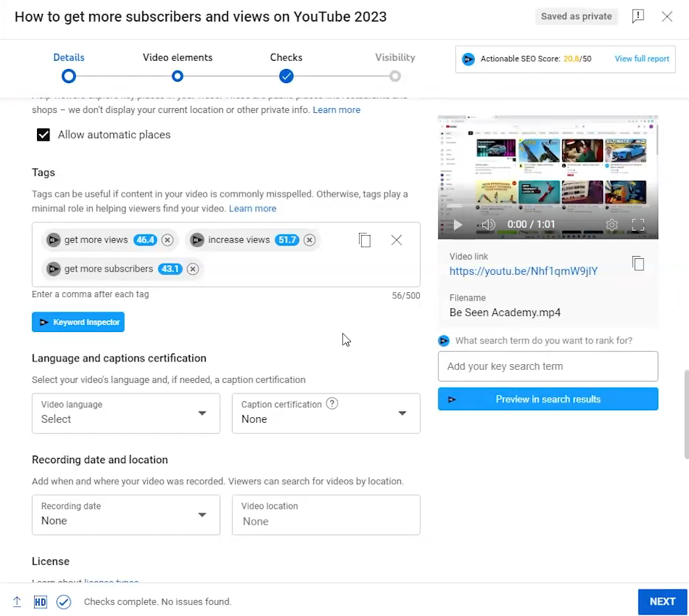This screenshot has height=616, width=689.
Task: Clear all tags with the X icon
Action: point(397,239)
